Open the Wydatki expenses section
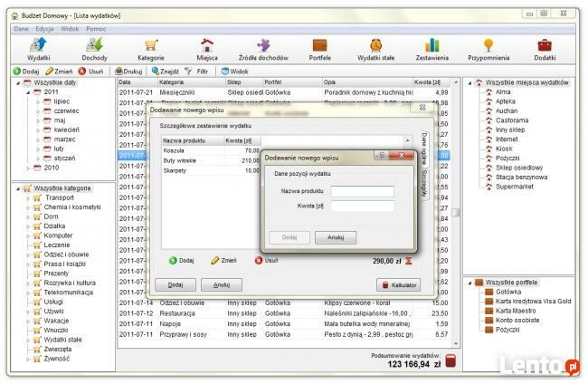 point(39,49)
